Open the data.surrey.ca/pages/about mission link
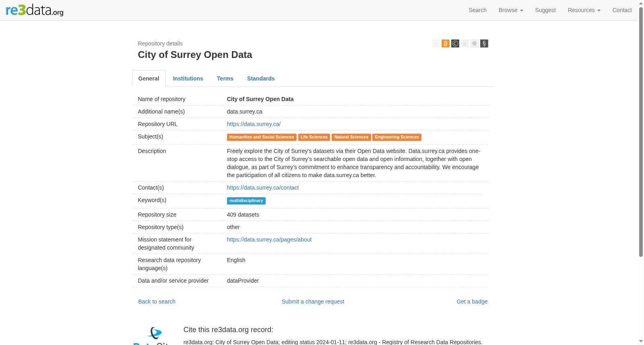The image size is (644, 345). coord(269,240)
